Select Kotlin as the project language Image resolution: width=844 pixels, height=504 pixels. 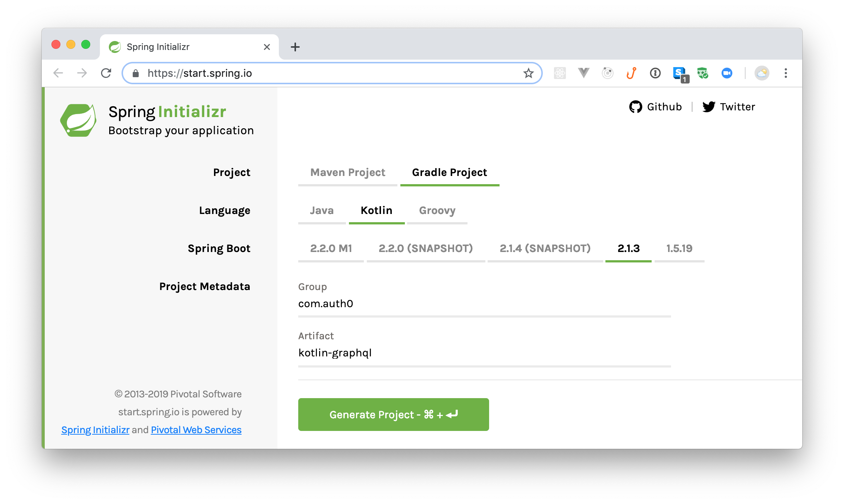[377, 210]
